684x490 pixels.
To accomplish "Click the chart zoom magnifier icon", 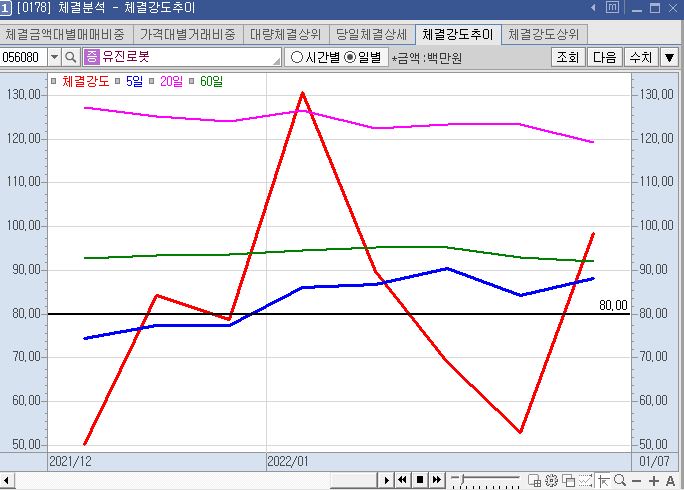I will (621, 481).
